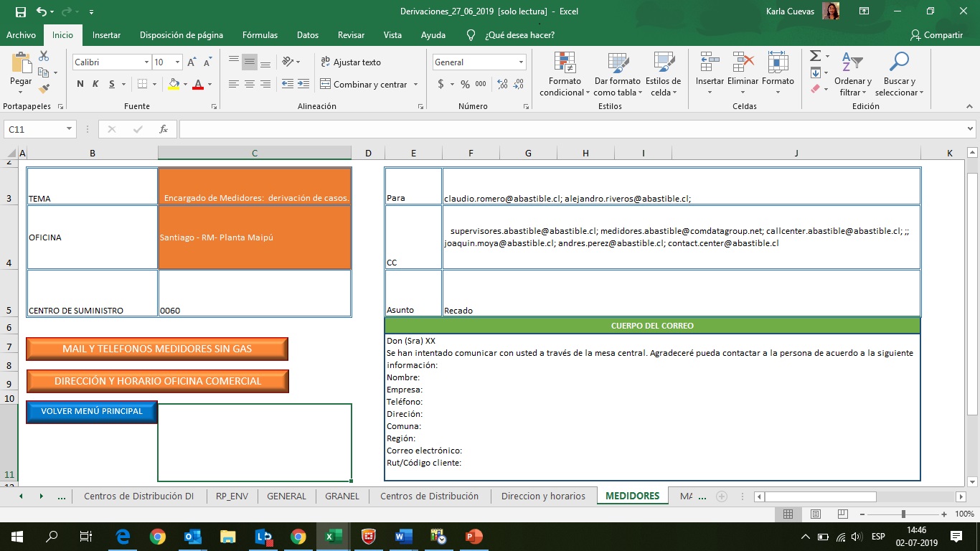
Task: Open Ordenar y filtrar menu
Action: tap(852, 74)
